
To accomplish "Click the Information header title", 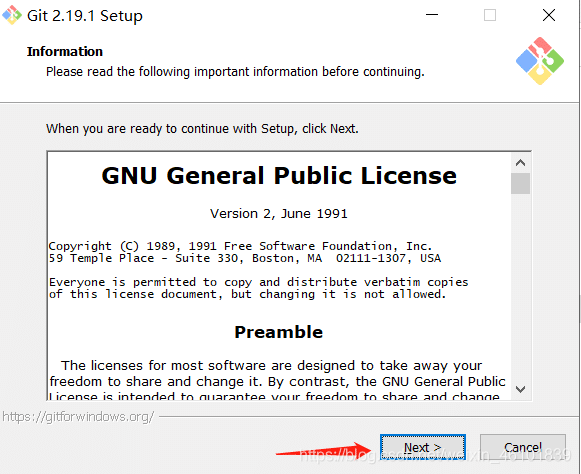I will click(64, 52).
